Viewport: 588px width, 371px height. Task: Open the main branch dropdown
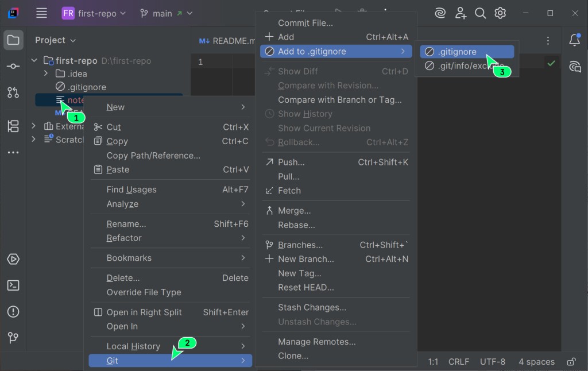pos(167,14)
